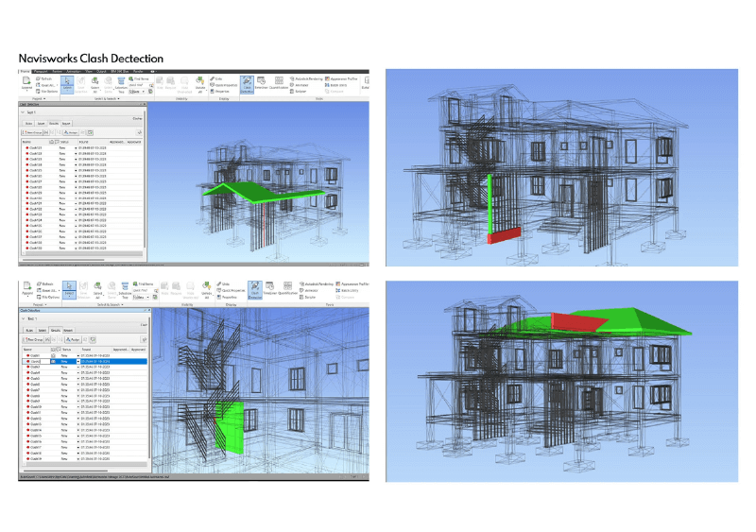Screen dimensions: 756x532
Task: Switch to Home ribbon tab in upper window
Action: tap(25, 72)
